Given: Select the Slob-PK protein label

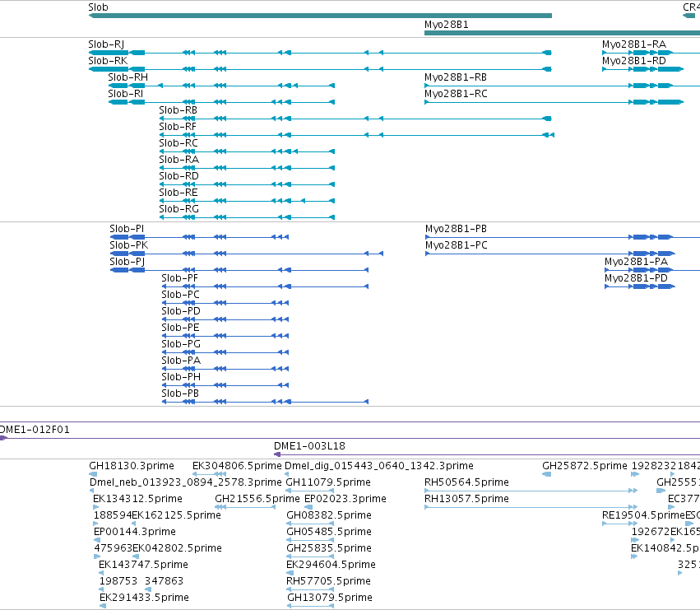Looking at the screenshot, I should point(129,245).
